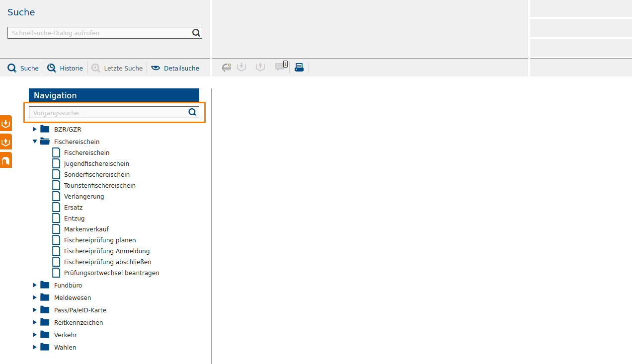632x364 pixels.
Task: Select the Markenverkauf entry
Action: 86,229
